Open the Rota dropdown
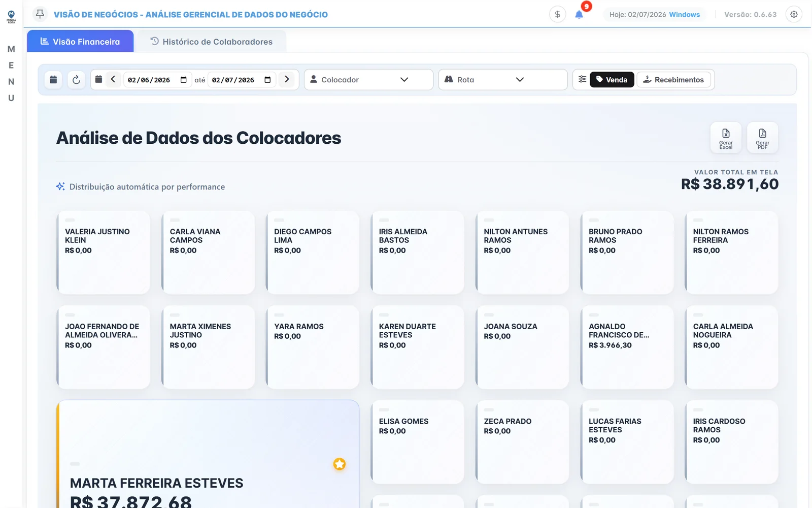The height and width of the screenshot is (508, 812). click(x=502, y=80)
